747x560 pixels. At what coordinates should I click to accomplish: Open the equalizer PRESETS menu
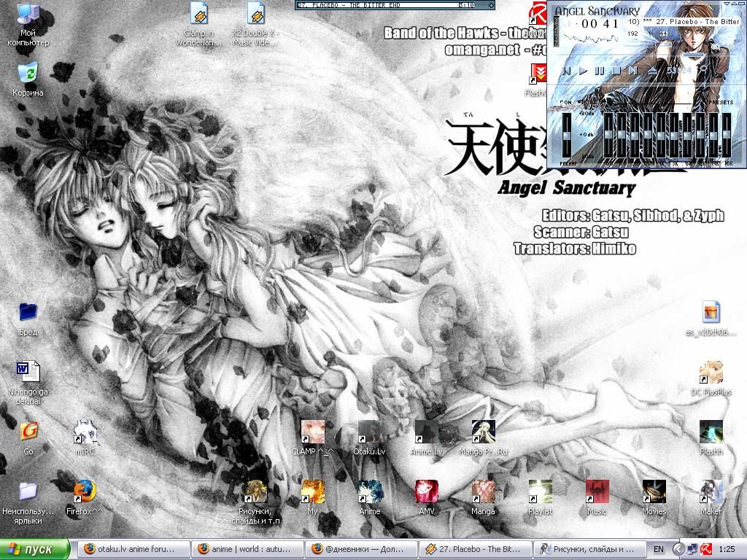point(721,102)
